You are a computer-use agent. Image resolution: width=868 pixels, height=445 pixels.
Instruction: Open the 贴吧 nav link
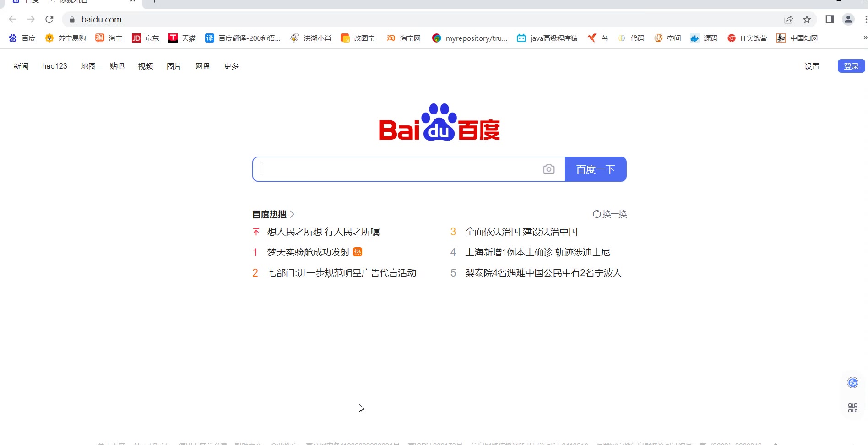pyautogui.click(x=117, y=66)
